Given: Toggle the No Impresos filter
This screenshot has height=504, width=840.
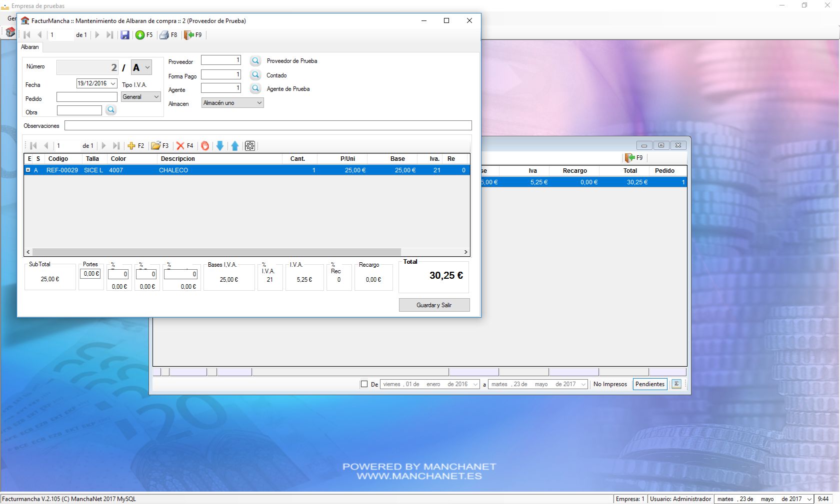Looking at the screenshot, I should coord(610,384).
